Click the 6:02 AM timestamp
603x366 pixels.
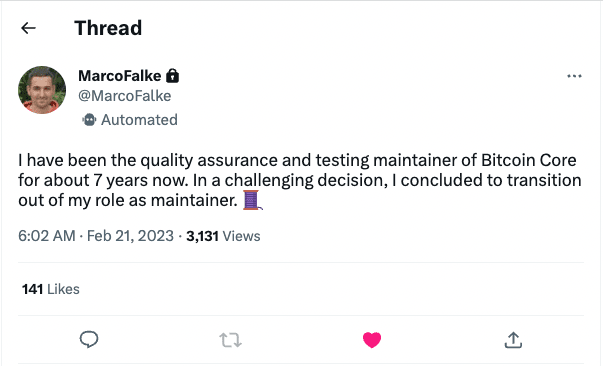[x=47, y=236]
